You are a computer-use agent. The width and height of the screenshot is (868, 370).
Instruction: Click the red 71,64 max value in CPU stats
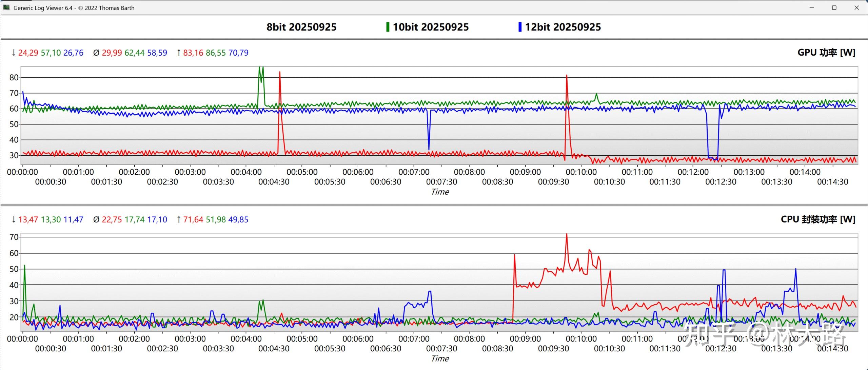193,219
